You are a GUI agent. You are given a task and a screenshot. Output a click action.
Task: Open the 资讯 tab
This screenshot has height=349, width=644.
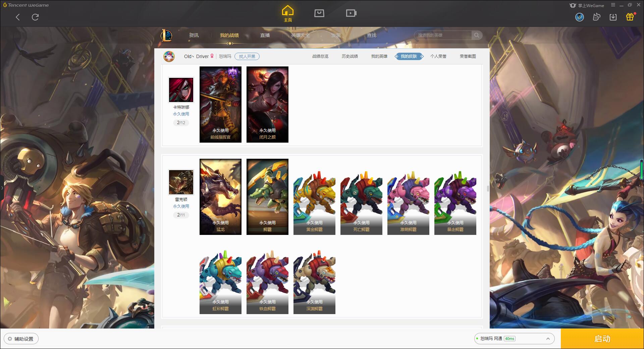tap(194, 35)
